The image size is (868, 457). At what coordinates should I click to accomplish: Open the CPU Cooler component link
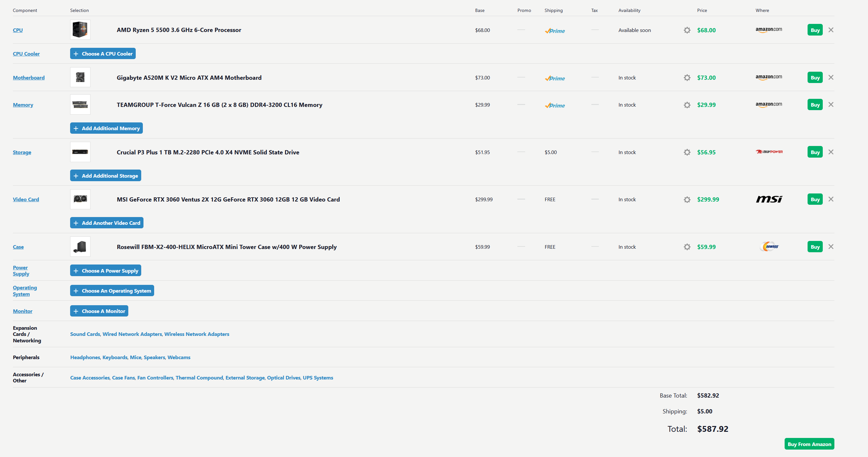(26, 54)
